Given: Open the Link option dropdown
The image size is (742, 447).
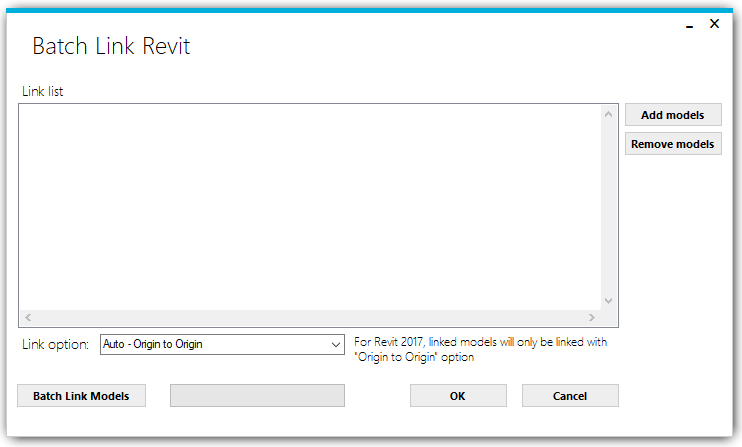Looking at the screenshot, I should (x=222, y=344).
